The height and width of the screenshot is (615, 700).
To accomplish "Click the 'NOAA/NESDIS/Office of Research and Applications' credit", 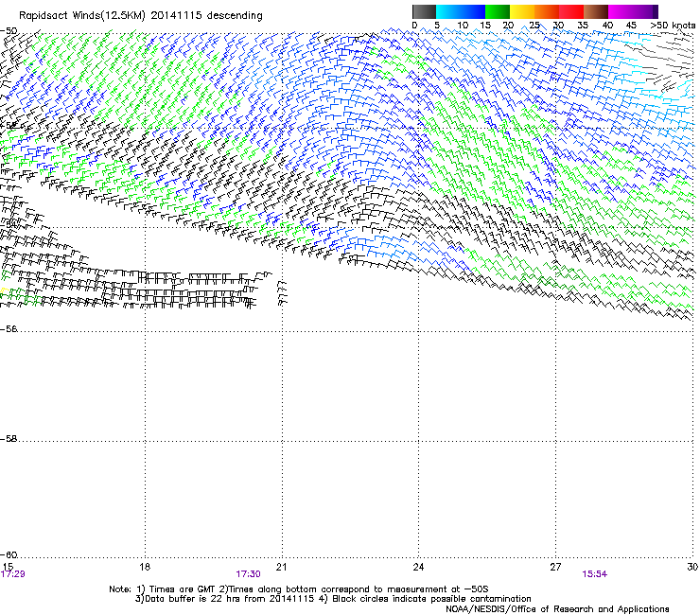I will pos(557,609).
